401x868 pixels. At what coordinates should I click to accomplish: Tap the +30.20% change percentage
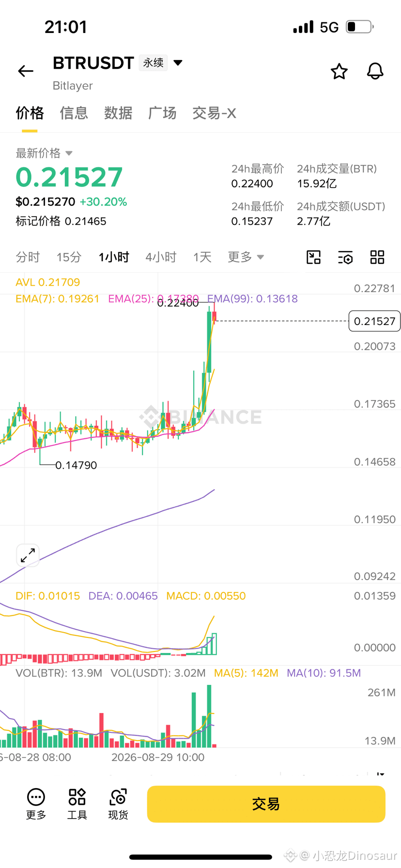tap(103, 202)
